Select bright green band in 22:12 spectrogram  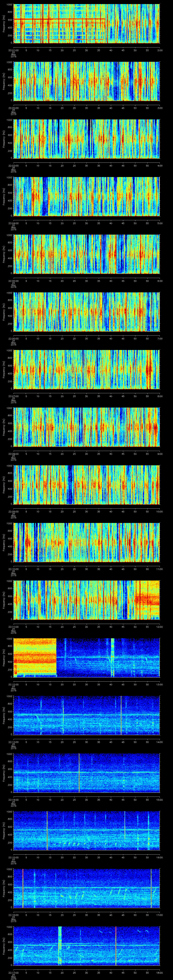112,657
